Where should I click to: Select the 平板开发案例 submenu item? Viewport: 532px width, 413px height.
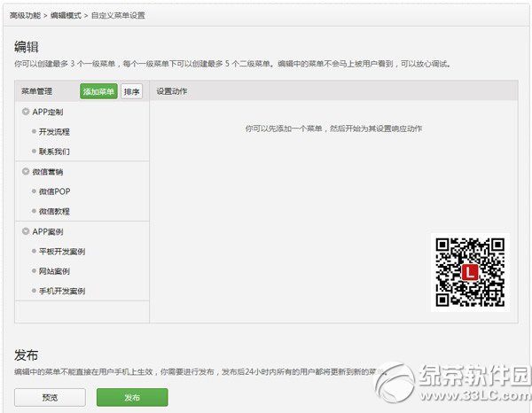pyautogui.click(x=62, y=252)
